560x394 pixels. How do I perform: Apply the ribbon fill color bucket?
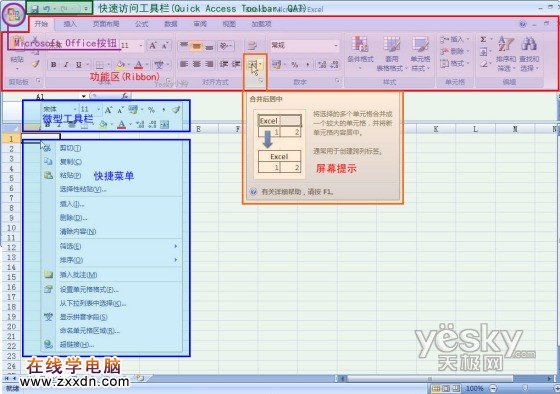click(x=120, y=65)
